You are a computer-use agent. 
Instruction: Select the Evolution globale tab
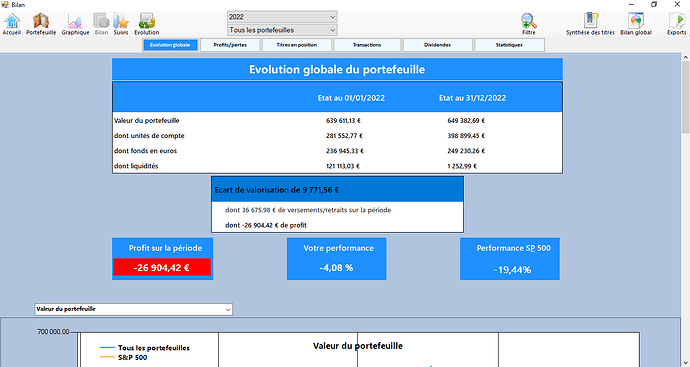click(170, 45)
